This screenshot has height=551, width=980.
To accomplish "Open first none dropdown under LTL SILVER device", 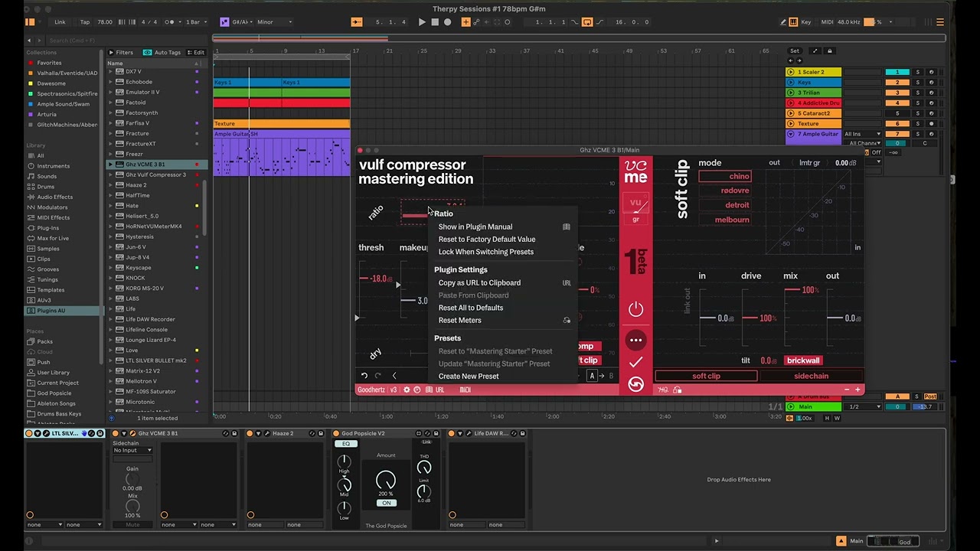I will tap(44, 525).
